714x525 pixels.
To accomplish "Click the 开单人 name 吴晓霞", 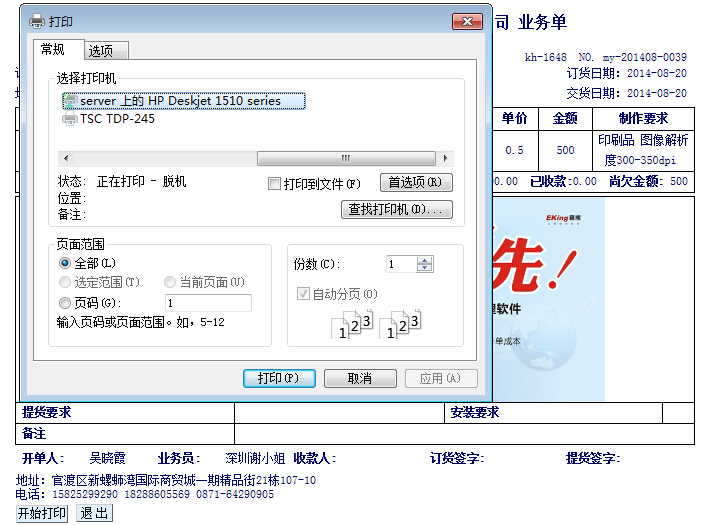I will point(107,458).
